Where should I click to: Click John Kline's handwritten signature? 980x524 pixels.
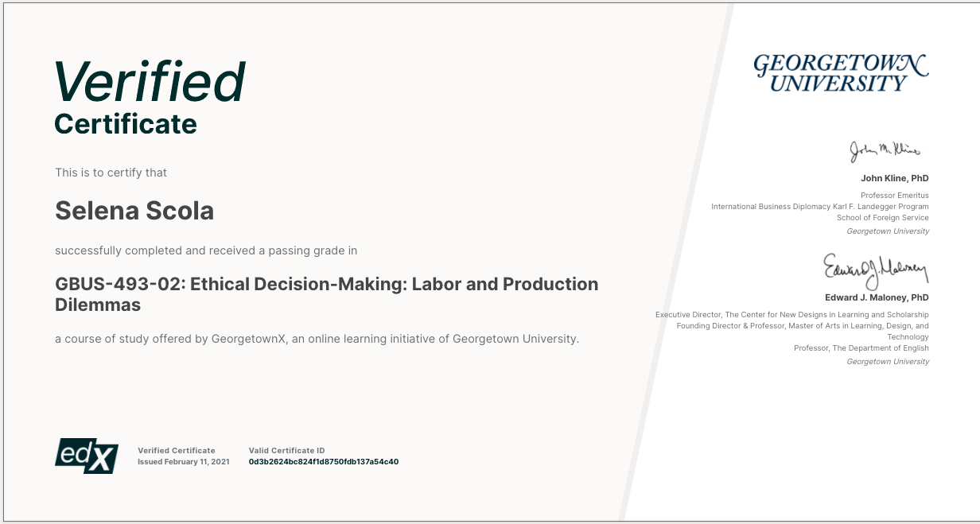click(885, 149)
